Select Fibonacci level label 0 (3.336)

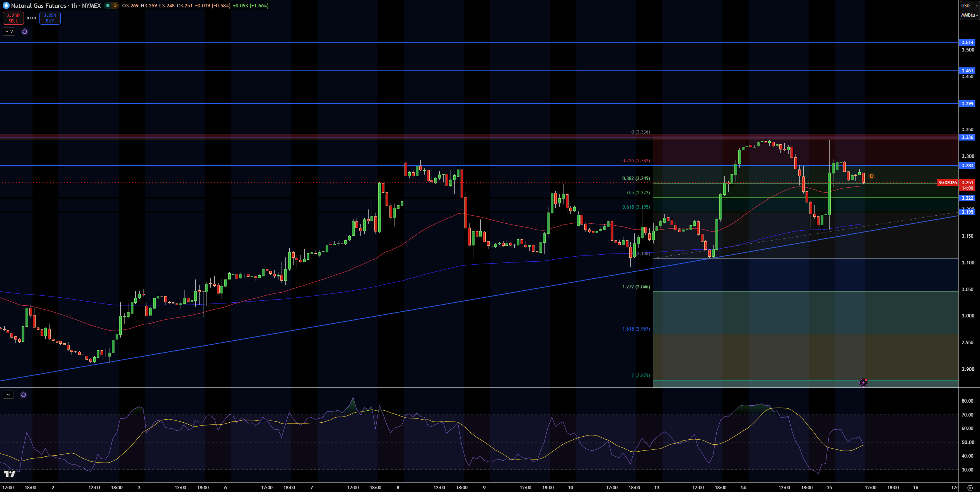pyautogui.click(x=640, y=132)
